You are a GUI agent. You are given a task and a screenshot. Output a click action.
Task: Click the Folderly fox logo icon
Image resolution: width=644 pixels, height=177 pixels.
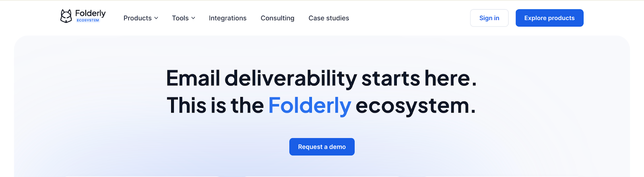[x=66, y=16]
